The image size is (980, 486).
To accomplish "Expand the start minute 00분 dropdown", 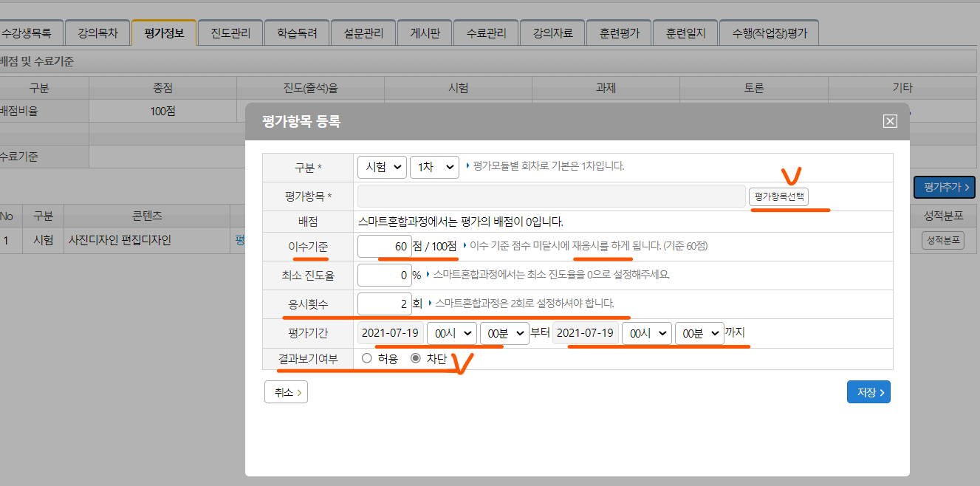I will 504,333.
